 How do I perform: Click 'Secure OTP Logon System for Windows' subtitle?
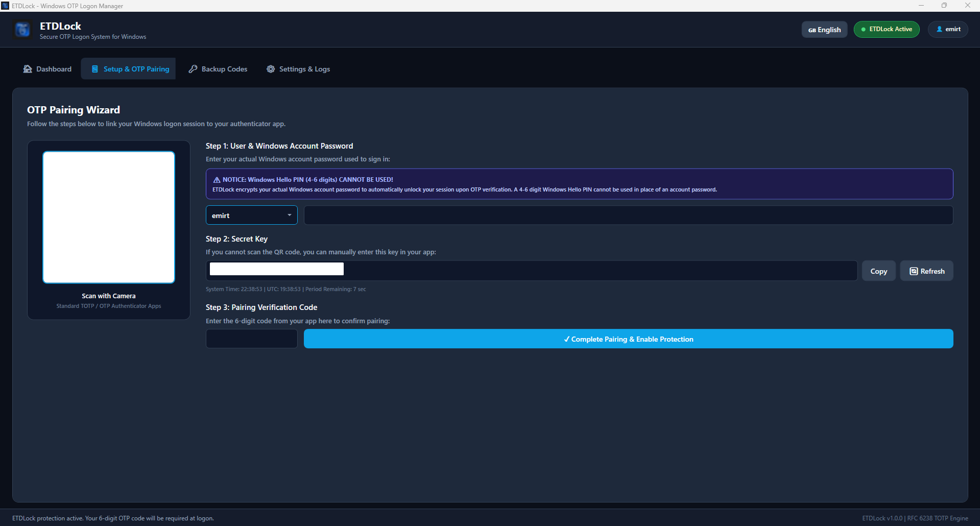point(93,37)
